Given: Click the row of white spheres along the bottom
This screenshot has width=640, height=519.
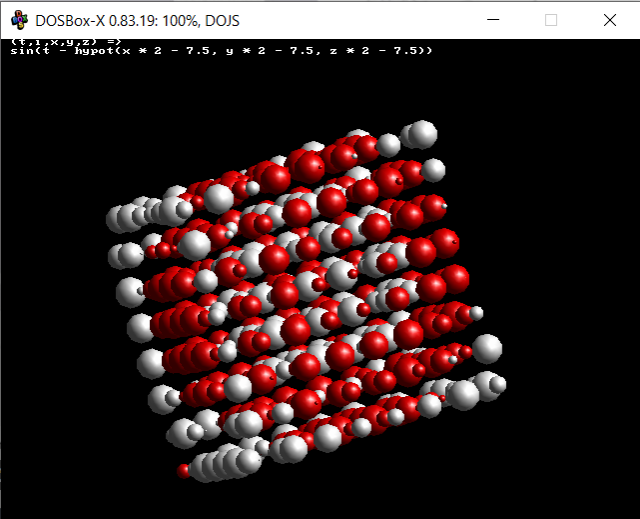Looking at the screenshot, I should coord(225,463).
